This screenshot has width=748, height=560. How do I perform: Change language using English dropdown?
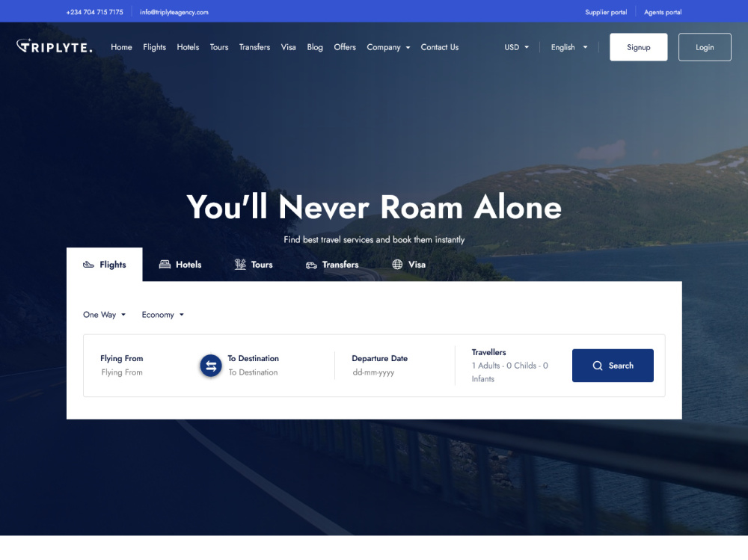[x=568, y=47]
